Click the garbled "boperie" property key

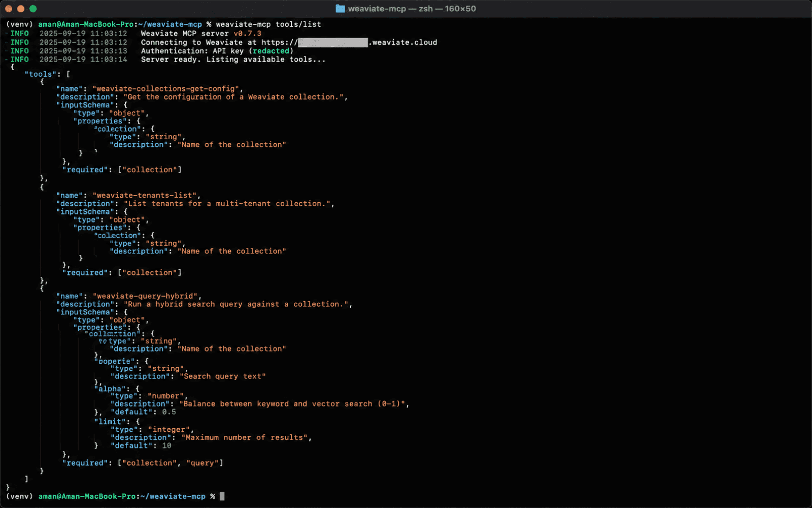coord(115,361)
